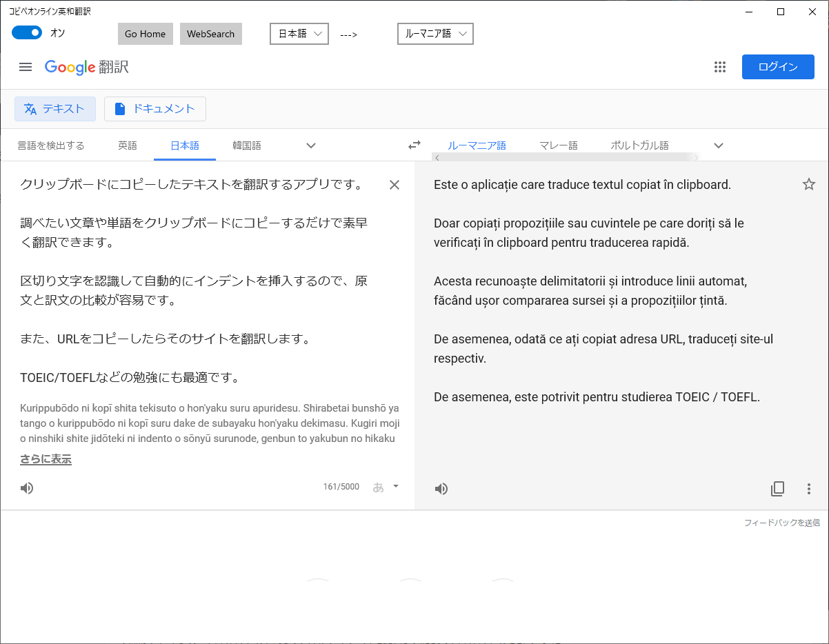Viewport: 829px width, 644px height.
Task: Minimize the コピペオンライン英和翻訳 window
Action: (749, 11)
